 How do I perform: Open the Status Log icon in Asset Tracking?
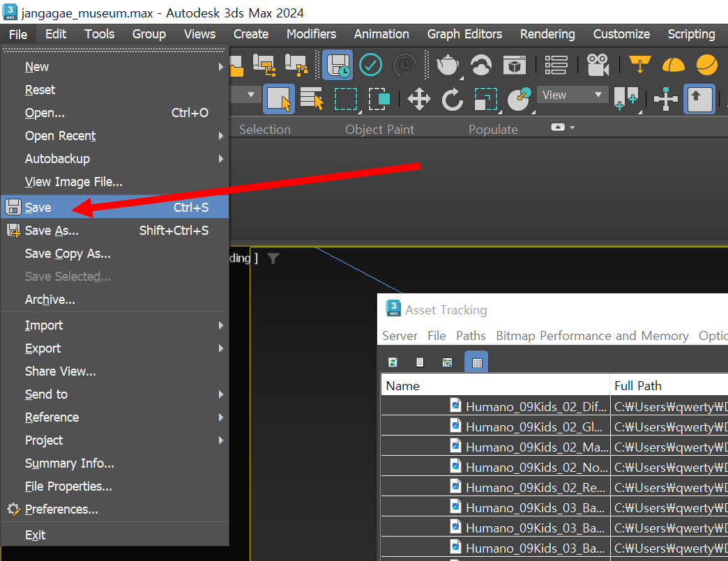(420, 362)
